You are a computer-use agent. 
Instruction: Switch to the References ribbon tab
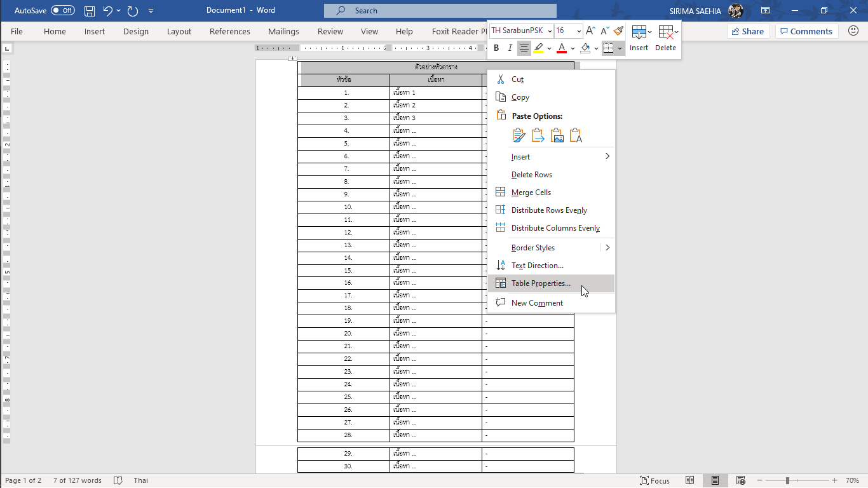(x=229, y=31)
